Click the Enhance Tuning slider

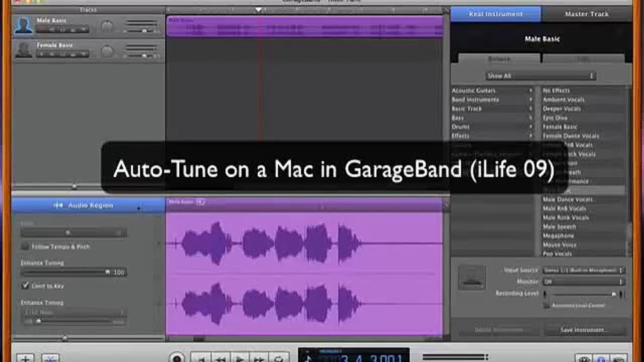click(x=67, y=272)
